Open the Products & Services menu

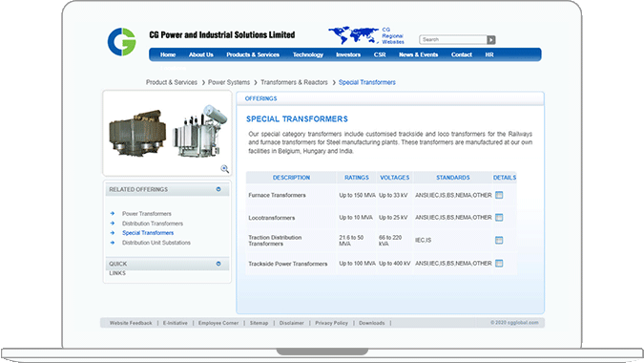253,54
